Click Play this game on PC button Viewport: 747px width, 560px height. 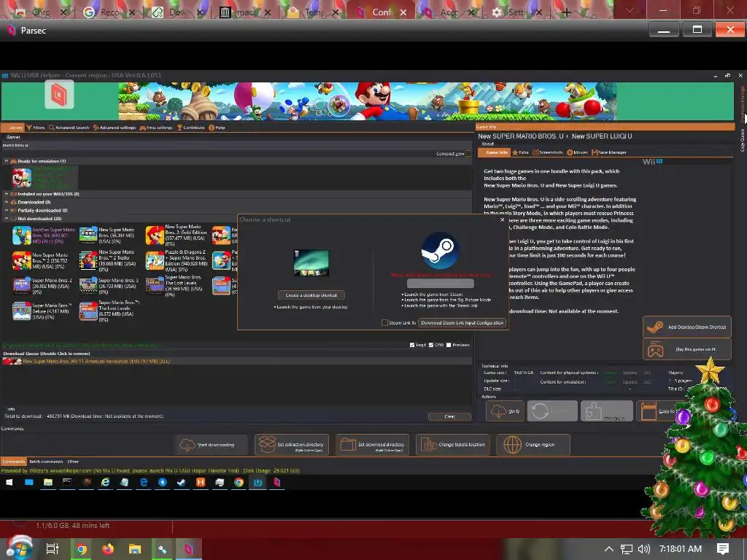(686, 349)
